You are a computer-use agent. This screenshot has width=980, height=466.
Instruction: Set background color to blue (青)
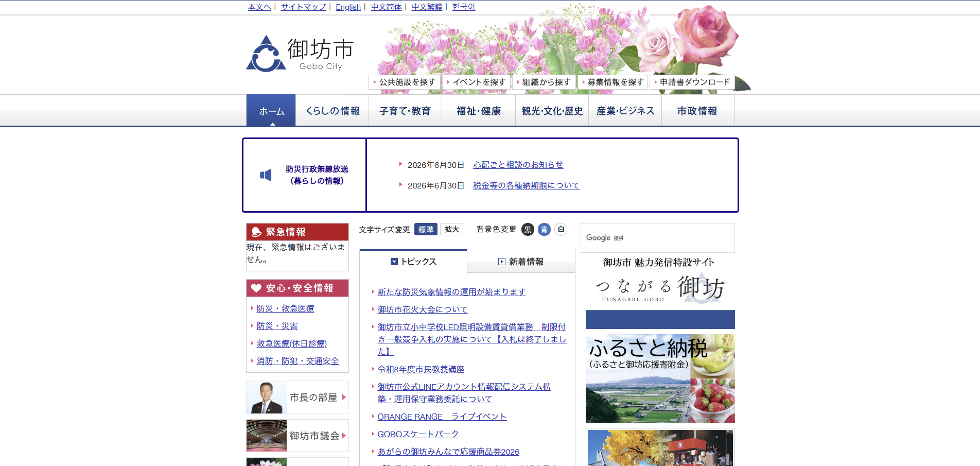(x=544, y=230)
